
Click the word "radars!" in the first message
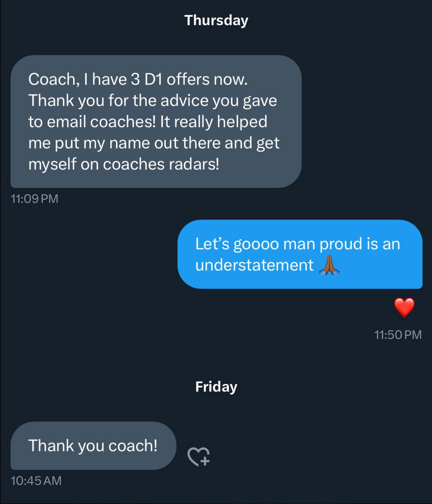pos(194,164)
